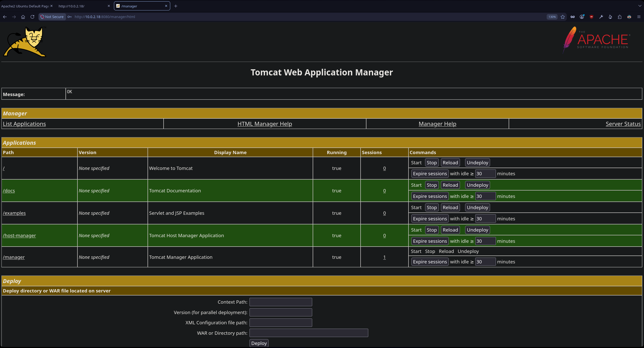Click the idle minutes field for /docs
Viewport: 644px width, 348px height.
(x=485, y=196)
